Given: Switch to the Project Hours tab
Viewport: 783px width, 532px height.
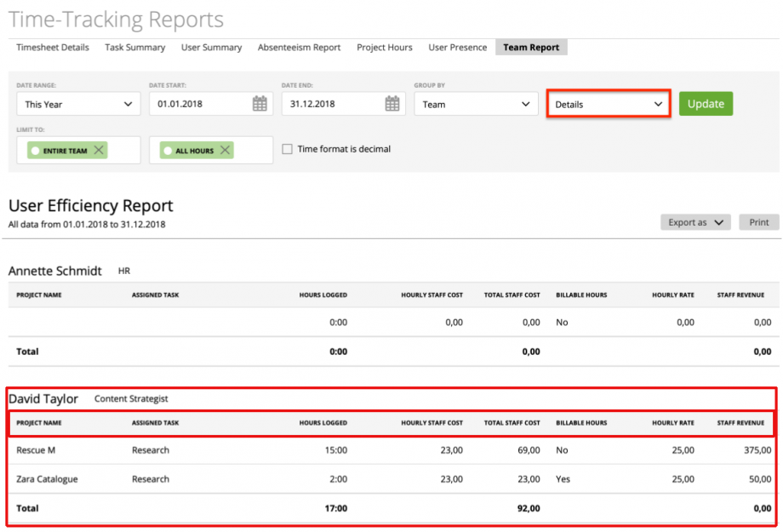Looking at the screenshot, I should tap(384, 48).
